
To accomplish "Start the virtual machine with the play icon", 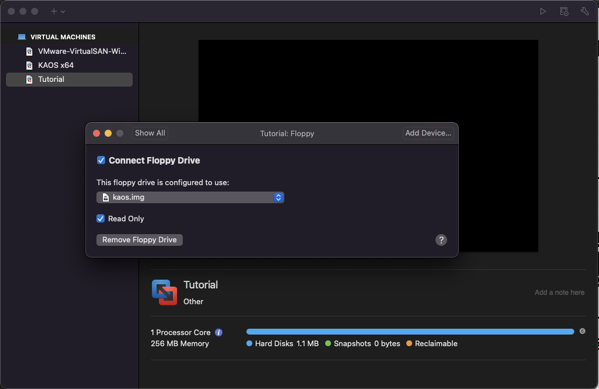I will 542,11.
